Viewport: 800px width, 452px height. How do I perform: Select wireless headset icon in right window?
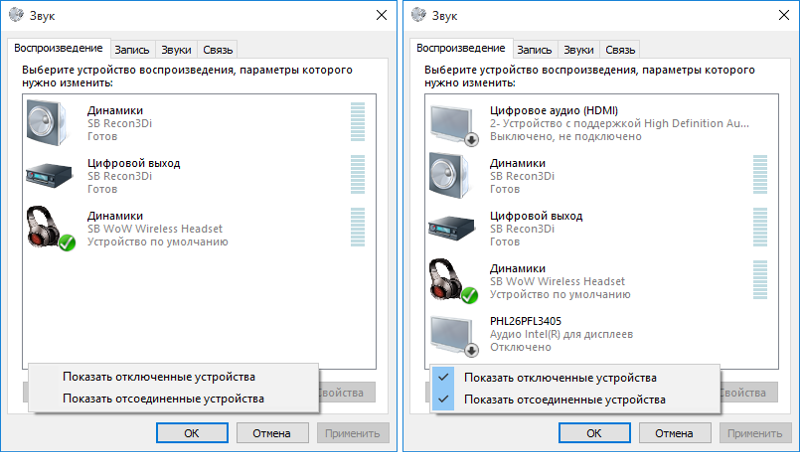453,281
